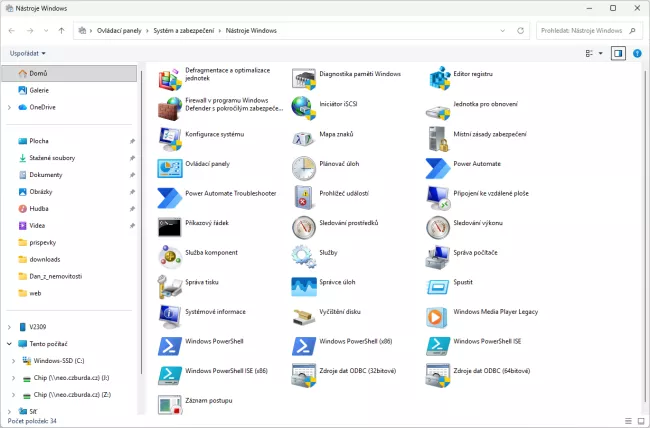The width and height of the screenshot is (650, 428).
Task: Click the Prohledat Nástroje Windows search field
Action: coord(589,31)
